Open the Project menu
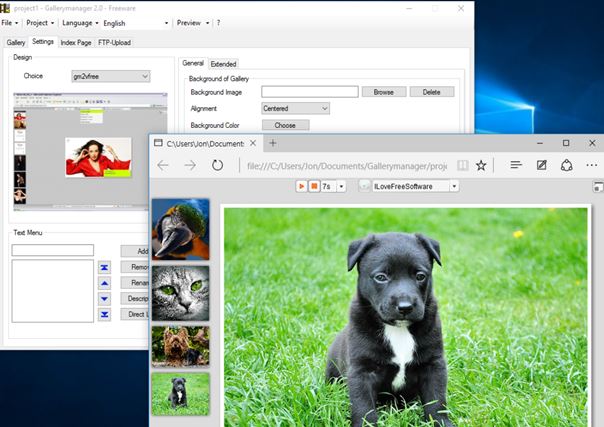The height and width of the screenshot is (427, 604). pyautogui.click(x=40, y=22)
